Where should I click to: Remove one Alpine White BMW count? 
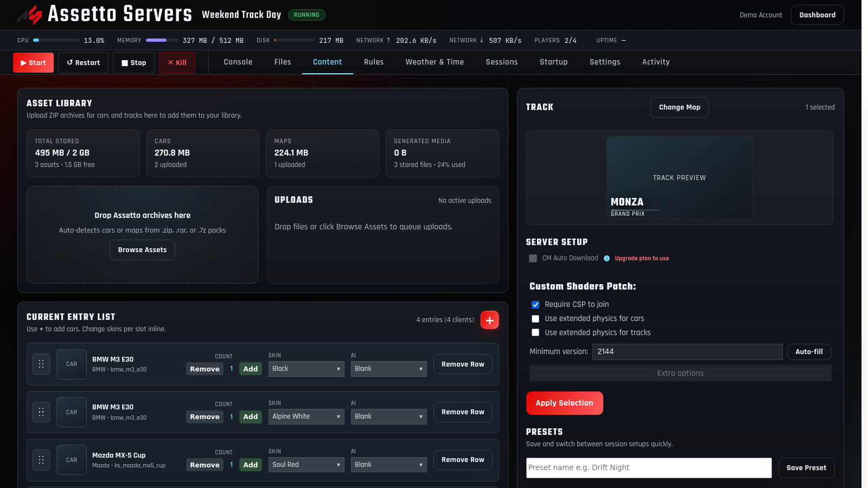point(205,416)
